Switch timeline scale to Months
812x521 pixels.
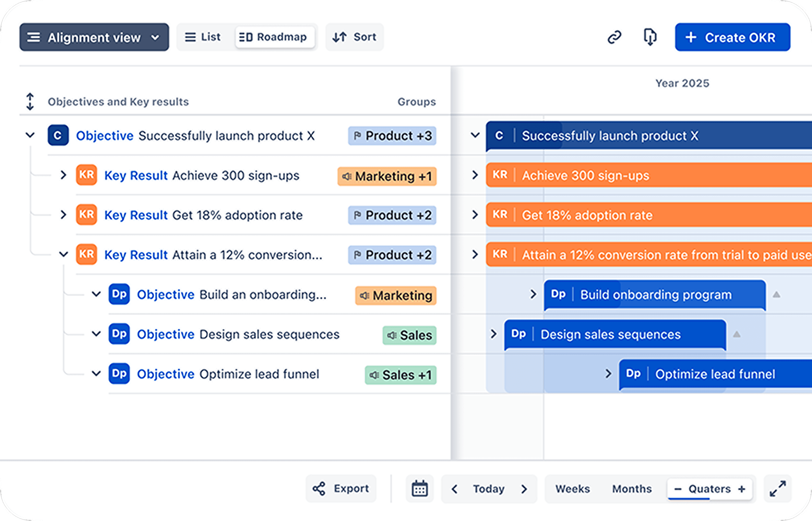point(632,489)
